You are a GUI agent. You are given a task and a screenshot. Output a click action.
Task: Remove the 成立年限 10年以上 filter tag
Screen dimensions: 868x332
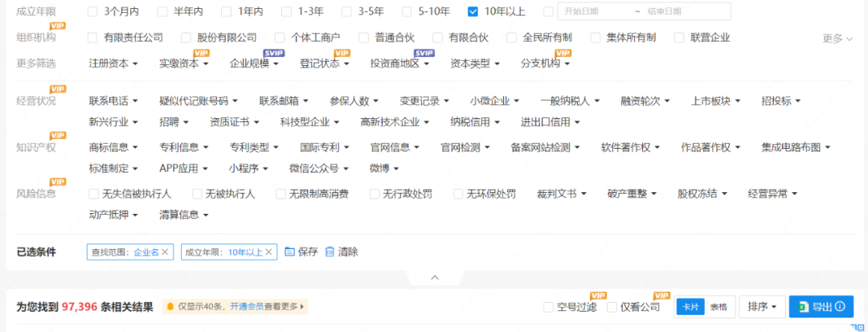click(x=268, y=252)
